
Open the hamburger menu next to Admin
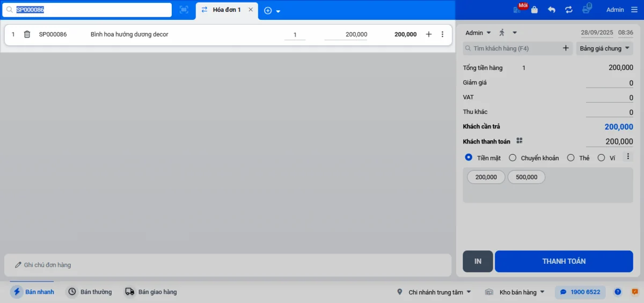[634, 10]
